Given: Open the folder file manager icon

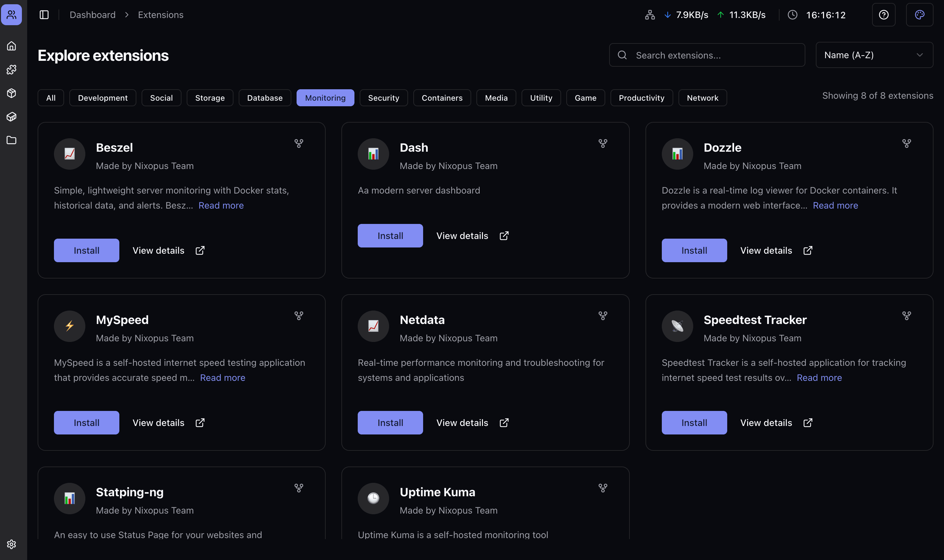Looking at the screenshot, I should 12,140.
